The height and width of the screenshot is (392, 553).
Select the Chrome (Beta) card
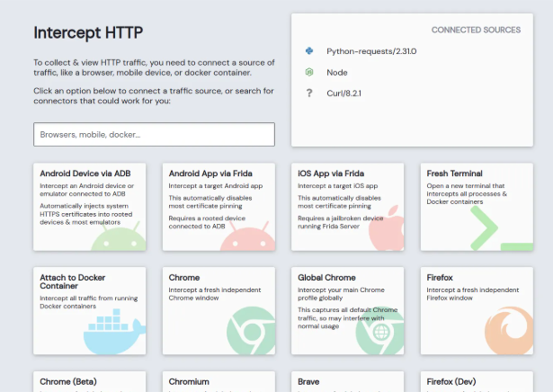click(x=90, y=381)
